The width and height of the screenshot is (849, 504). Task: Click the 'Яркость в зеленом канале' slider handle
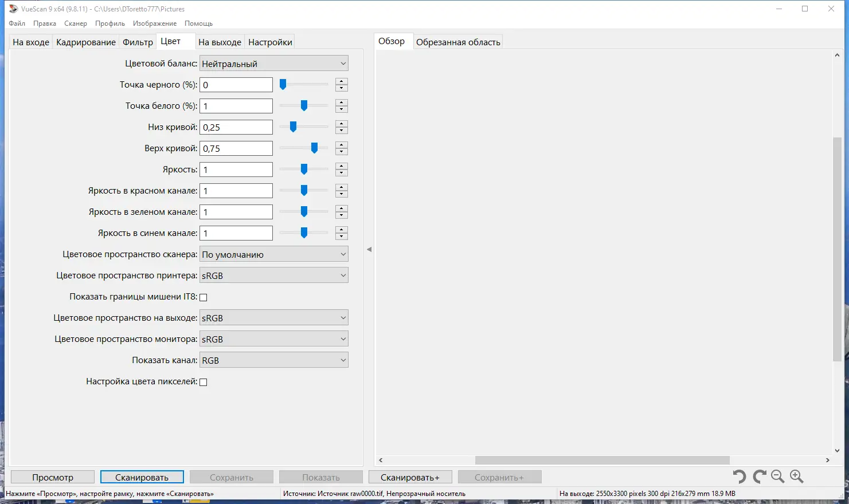click(x=304, y=212)
